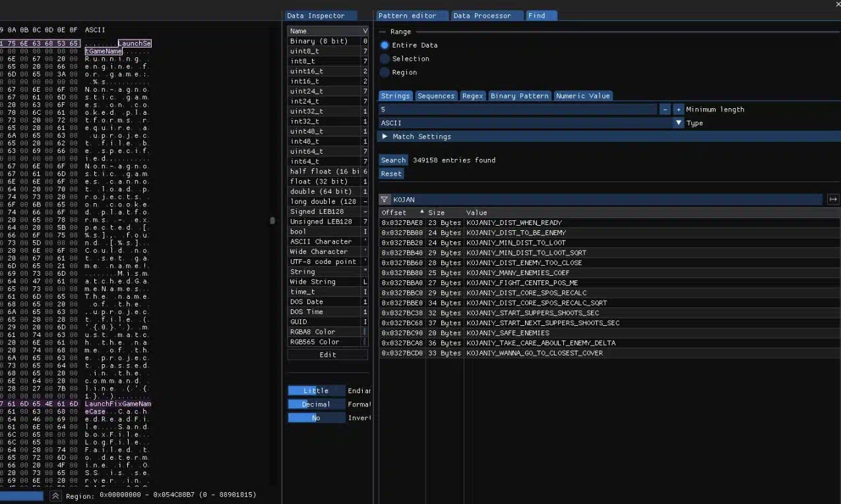
Task: Click the RGBA8 Color swatch
Action: [x=365, y=332]
